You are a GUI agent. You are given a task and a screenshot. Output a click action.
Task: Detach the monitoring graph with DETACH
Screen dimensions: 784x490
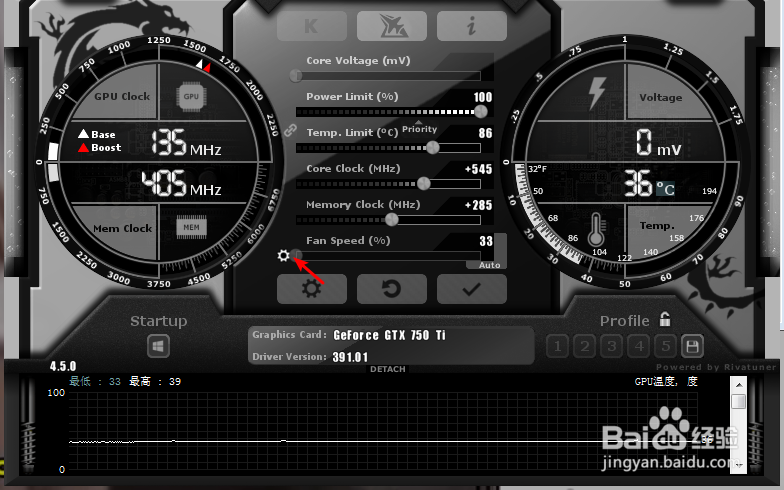(x=388, y=369)
